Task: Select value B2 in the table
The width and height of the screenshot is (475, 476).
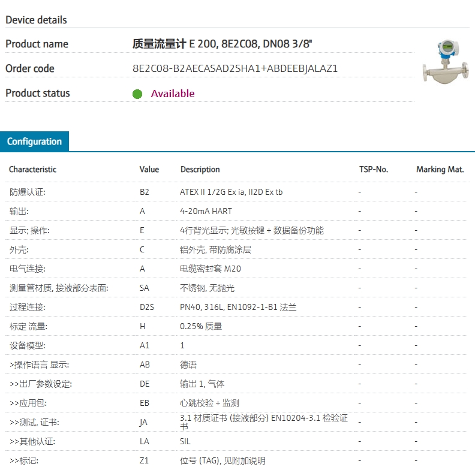Action: pos(145,192)
